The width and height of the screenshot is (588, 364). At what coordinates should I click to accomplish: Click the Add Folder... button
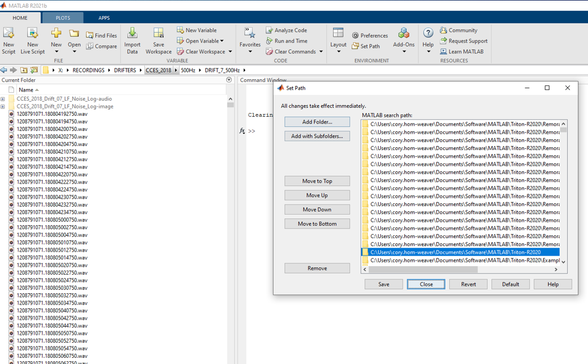317,122
